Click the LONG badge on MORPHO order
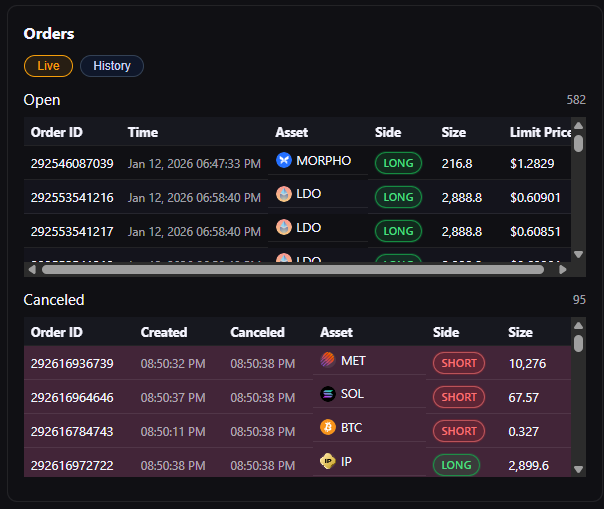Viewport: 604px width, 509px height. 398,164
